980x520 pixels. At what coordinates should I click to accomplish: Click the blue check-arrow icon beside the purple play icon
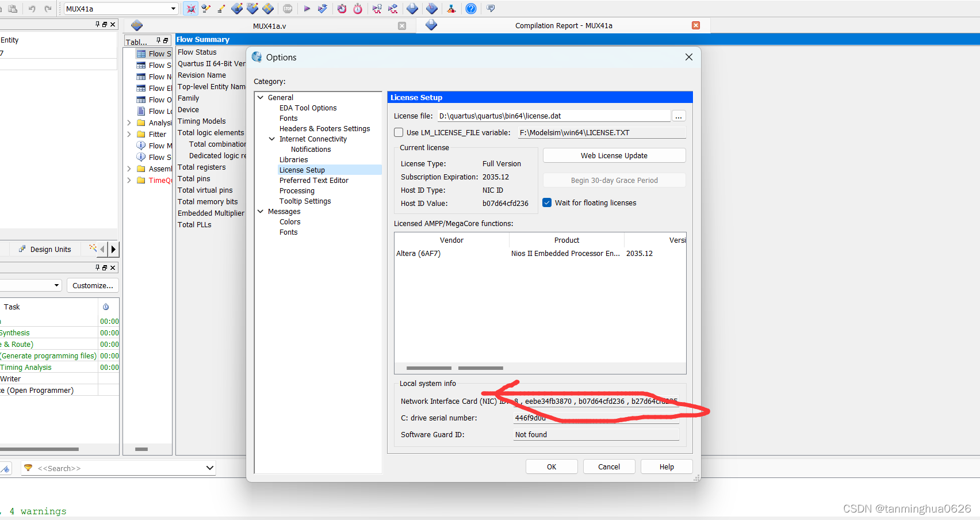tap(323, 9)
